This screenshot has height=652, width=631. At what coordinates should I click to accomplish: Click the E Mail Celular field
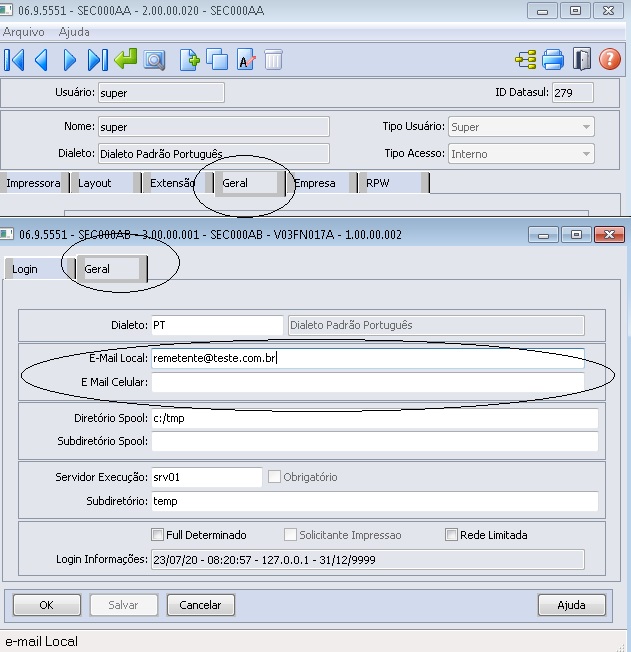368,382
